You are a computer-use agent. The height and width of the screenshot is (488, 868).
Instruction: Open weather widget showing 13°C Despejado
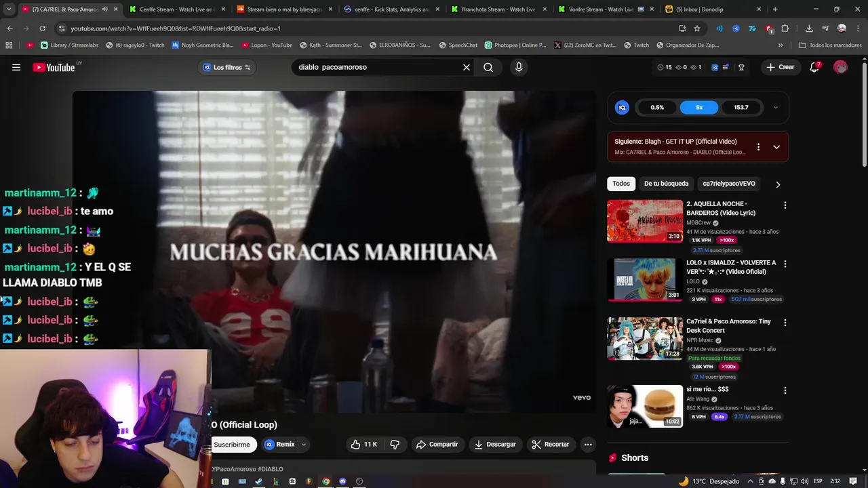click(709, 481)
